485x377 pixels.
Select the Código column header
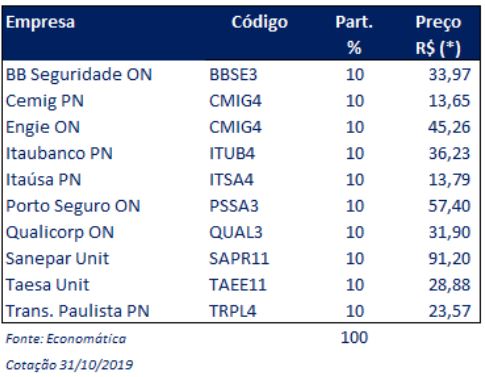coord(260,23)
